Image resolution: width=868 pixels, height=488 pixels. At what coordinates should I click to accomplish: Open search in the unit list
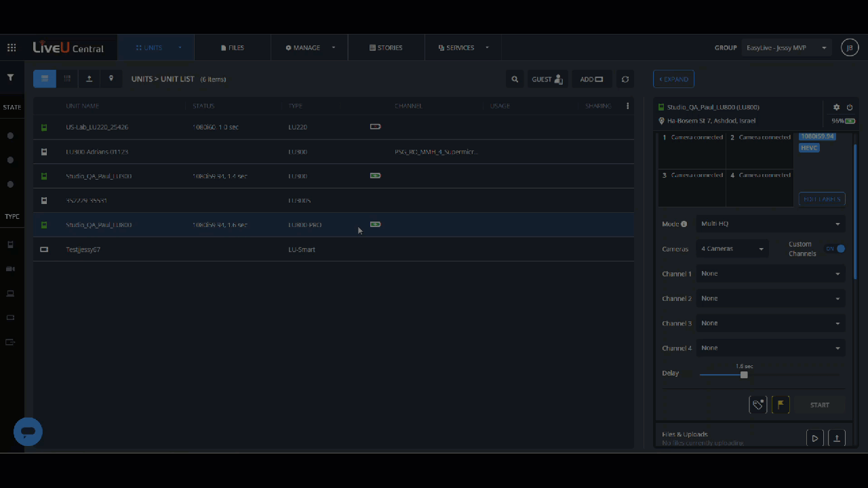point(515,79)
